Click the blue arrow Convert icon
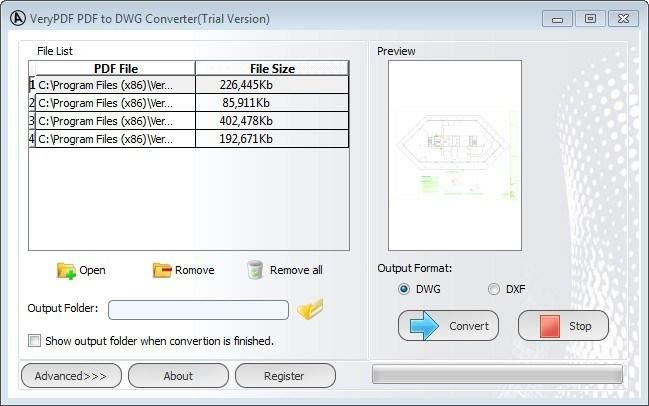The image size is (649, 406). 424,326
